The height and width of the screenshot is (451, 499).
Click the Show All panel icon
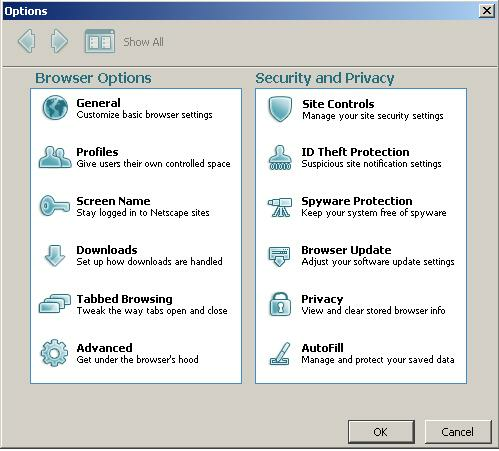[x=100, y=41]
